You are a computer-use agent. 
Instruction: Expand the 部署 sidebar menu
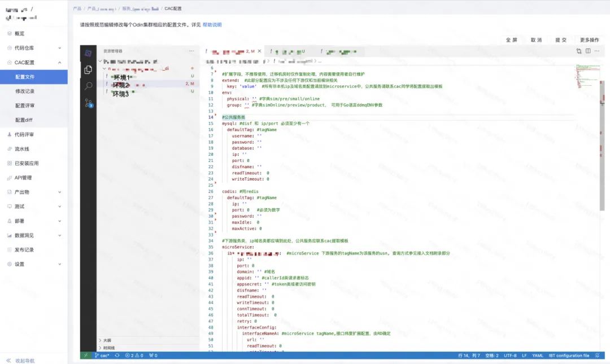tap(59, 221)
